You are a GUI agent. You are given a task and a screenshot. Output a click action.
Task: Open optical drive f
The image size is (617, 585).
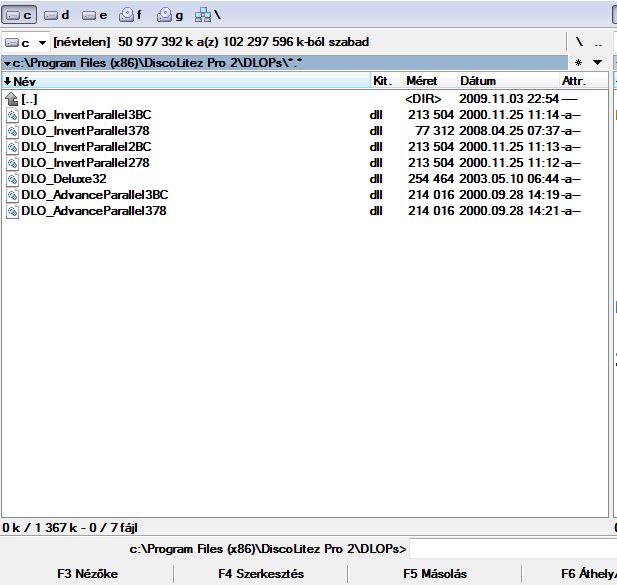[130, 15]
